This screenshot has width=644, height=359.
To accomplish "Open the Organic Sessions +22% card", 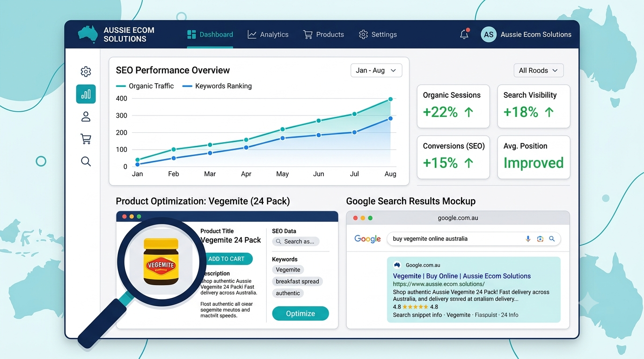I will coord(453,107).
